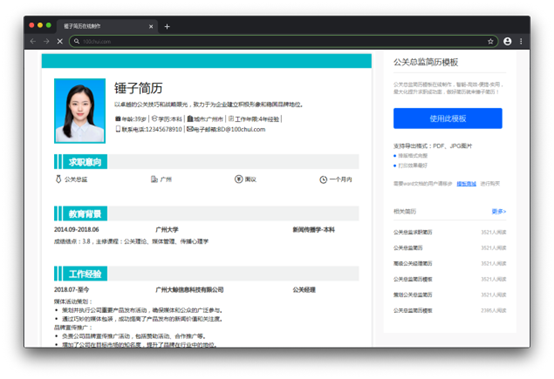Stop page loading with the X icon
The width and height of the screenshot is (554, 379).
(x=60, y=41)
